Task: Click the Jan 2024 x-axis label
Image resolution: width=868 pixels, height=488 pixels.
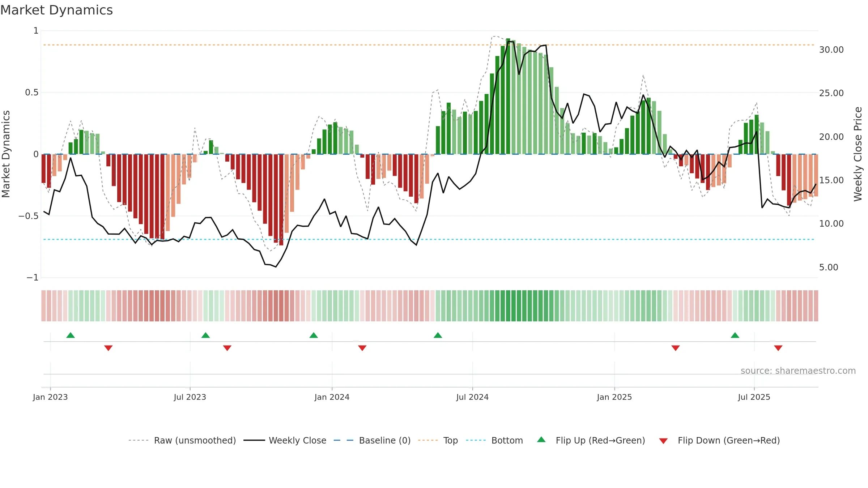Action: (x=332, y=397)
